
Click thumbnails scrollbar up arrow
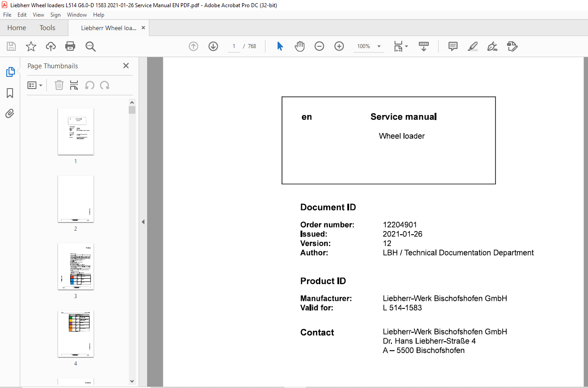pos(132,102)
